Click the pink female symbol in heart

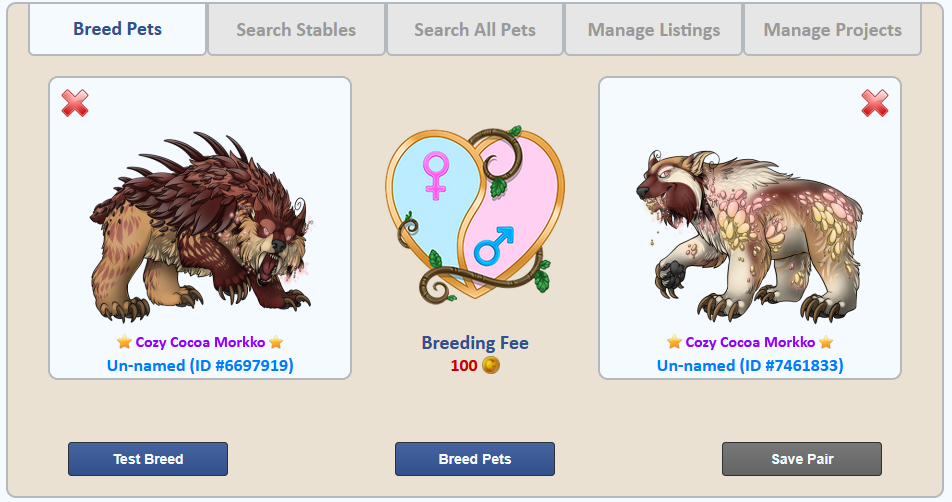point(436,175)
